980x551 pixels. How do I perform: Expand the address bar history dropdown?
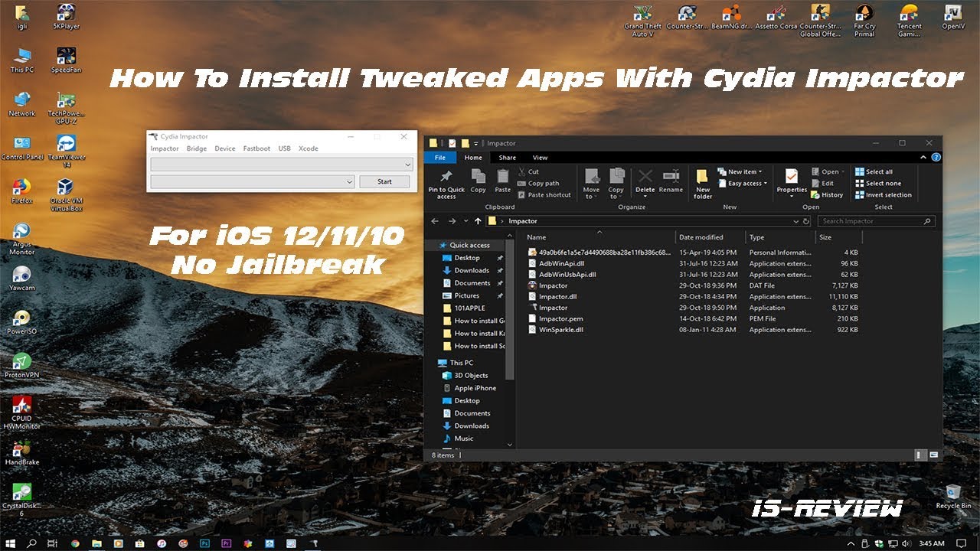click(796, 221)
